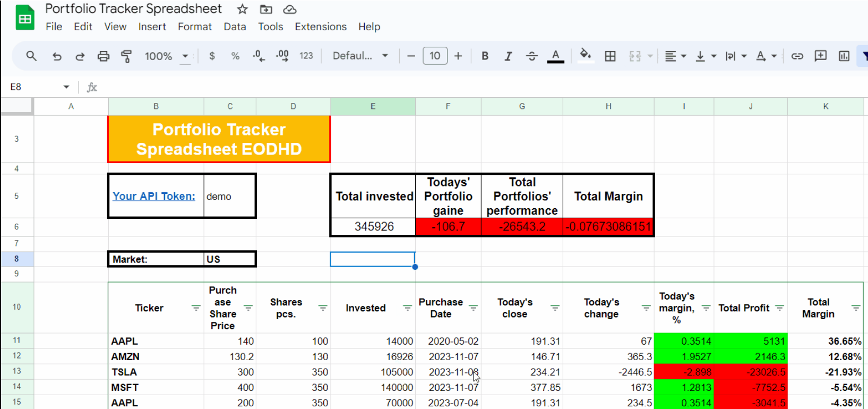This screenshot has height=409, width=868.
Task: Open the Help menu
Action: click(369, 27)
